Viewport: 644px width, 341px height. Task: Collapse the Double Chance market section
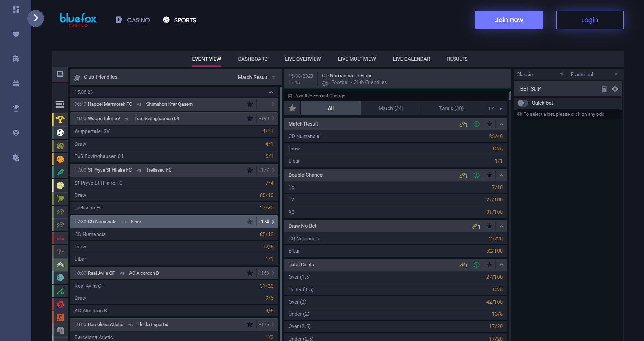click(x=502, y=175)
